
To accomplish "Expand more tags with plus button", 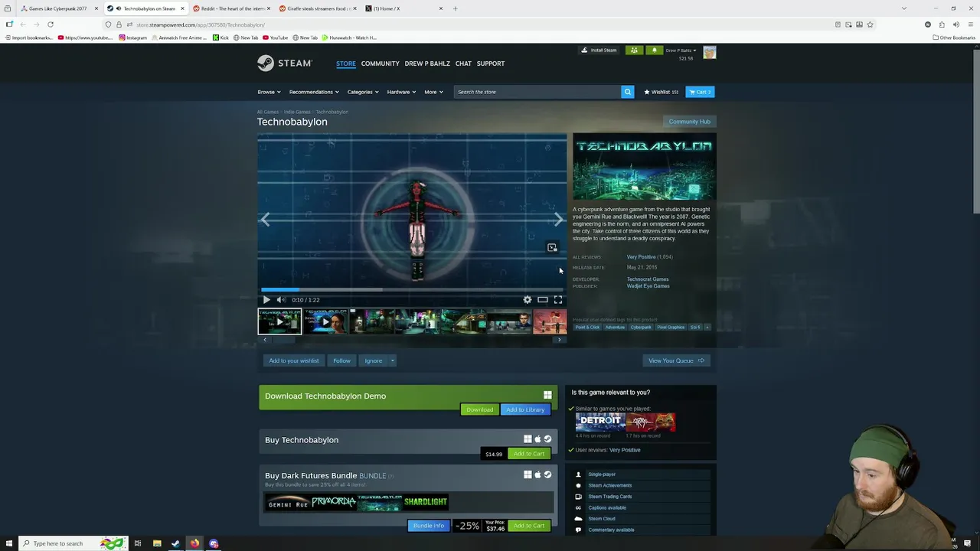I will [x=707, y=328].
